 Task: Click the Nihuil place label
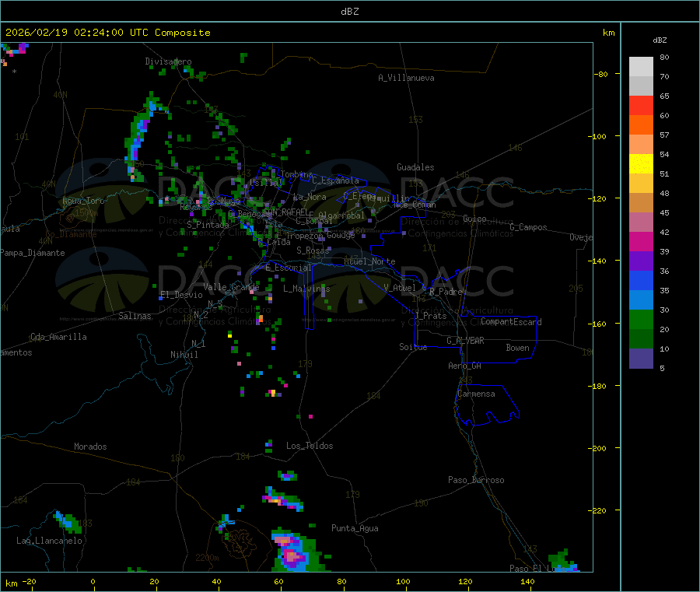(184, 355)
